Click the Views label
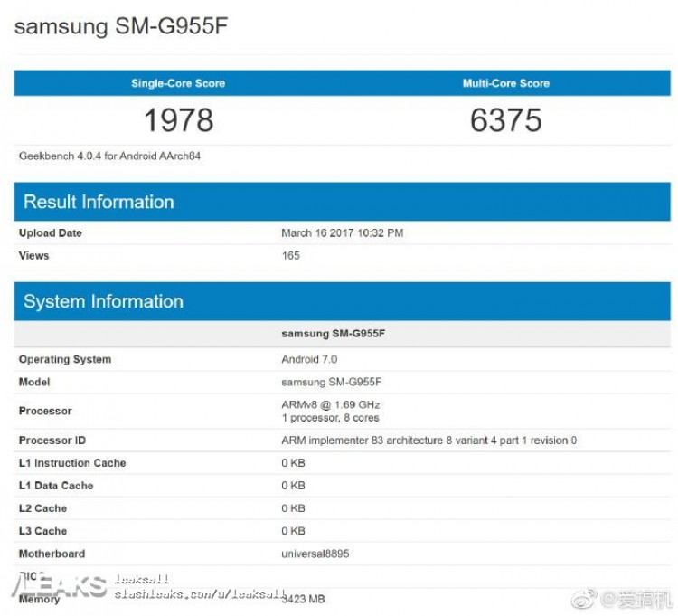The width and height of the screenshot is (678, 616). (33, 256)
